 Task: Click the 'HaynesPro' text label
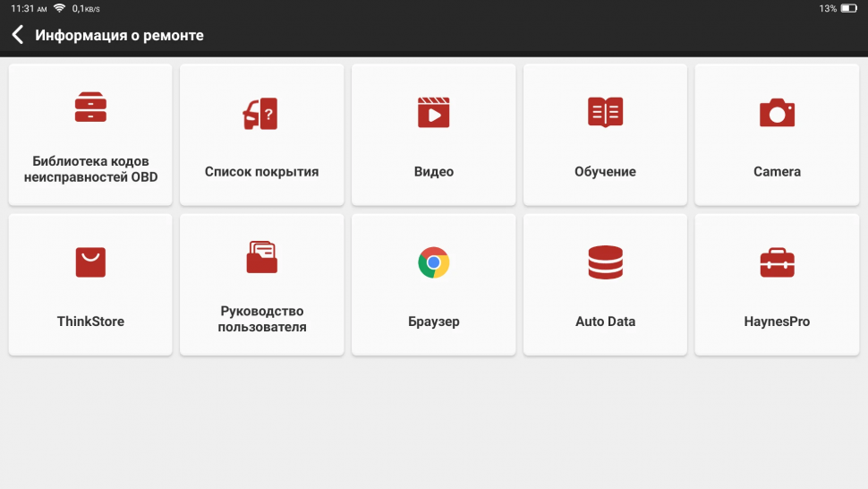[777, 322]
